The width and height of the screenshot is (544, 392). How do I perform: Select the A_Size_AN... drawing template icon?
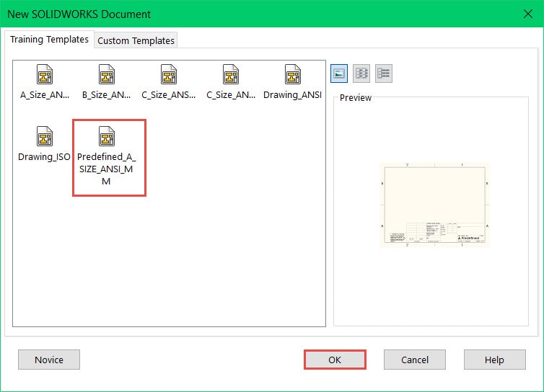pyautogui.click(x=45, y=75)
